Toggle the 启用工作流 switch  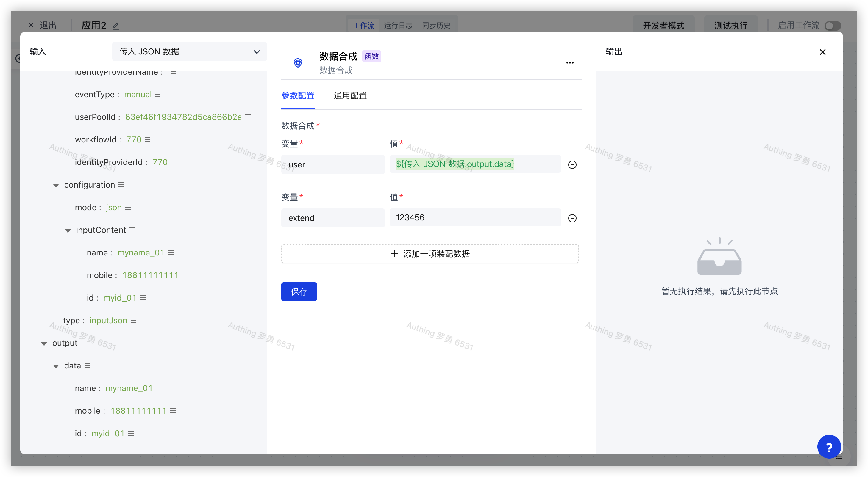pyautogui.click(x=833, y=26)
